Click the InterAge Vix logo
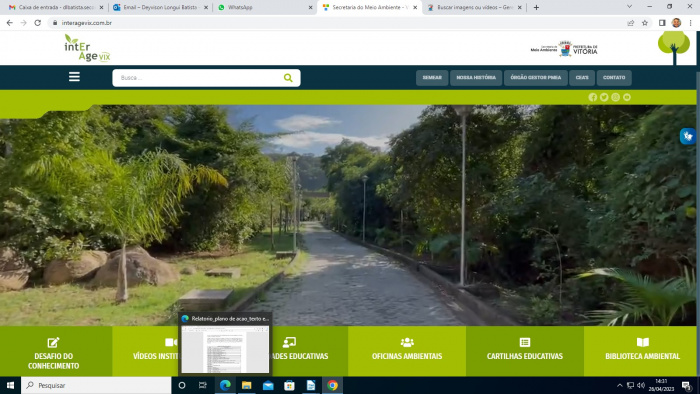The image size is (700, 394). (x=87, y=48)
